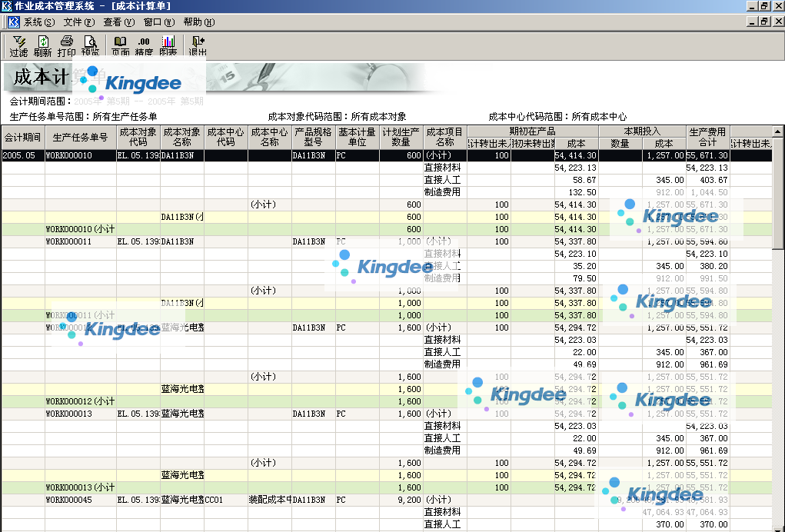Open the 查看(V) menu
The image size is (785, 532).
click(118, 22)
